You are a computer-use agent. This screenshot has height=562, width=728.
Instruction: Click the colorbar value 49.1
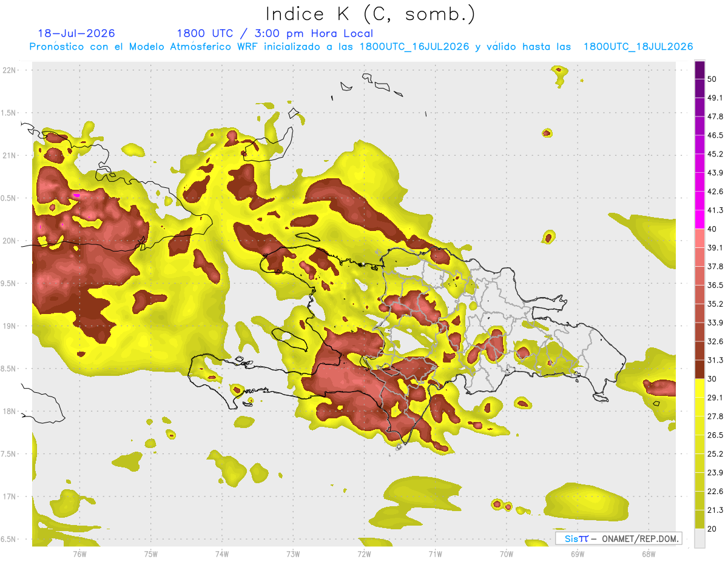click(x=715, y=98)
